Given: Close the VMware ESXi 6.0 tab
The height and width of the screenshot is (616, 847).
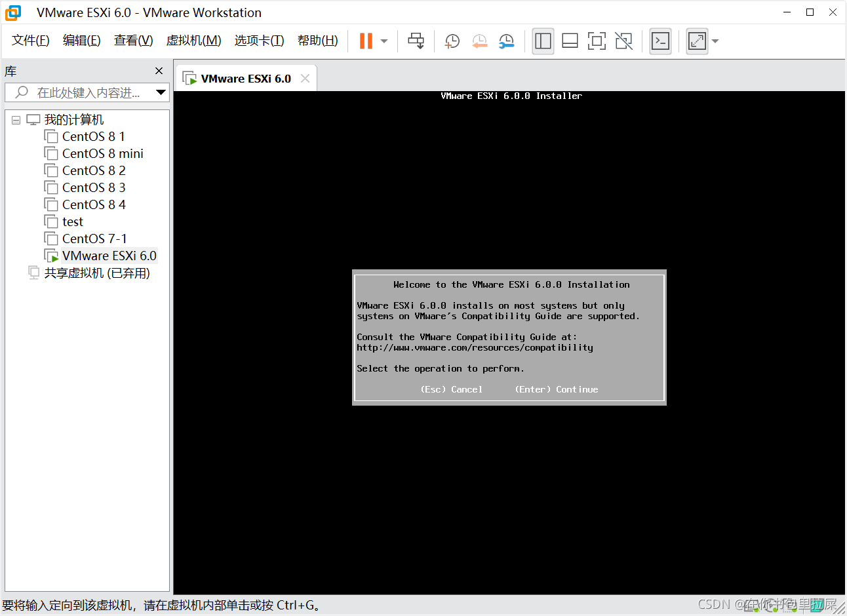Looking at the screenshot, I should coord(305,79).
